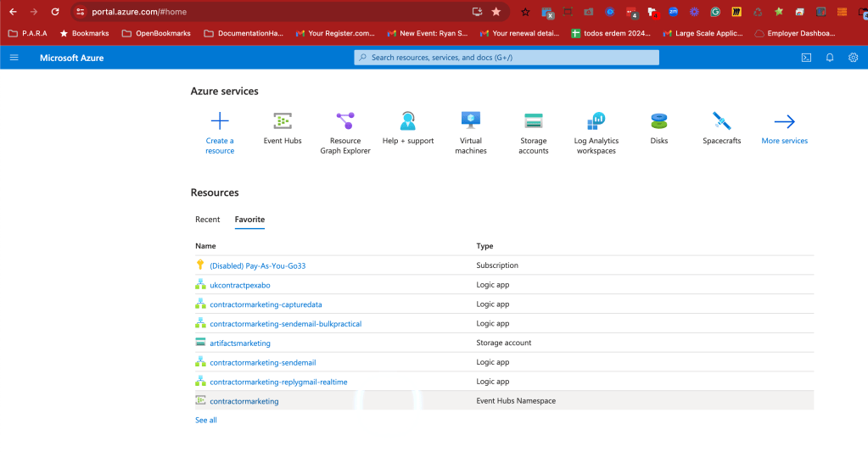
Task: Open the notifications bell icon
Action: (x=829, y=58)
